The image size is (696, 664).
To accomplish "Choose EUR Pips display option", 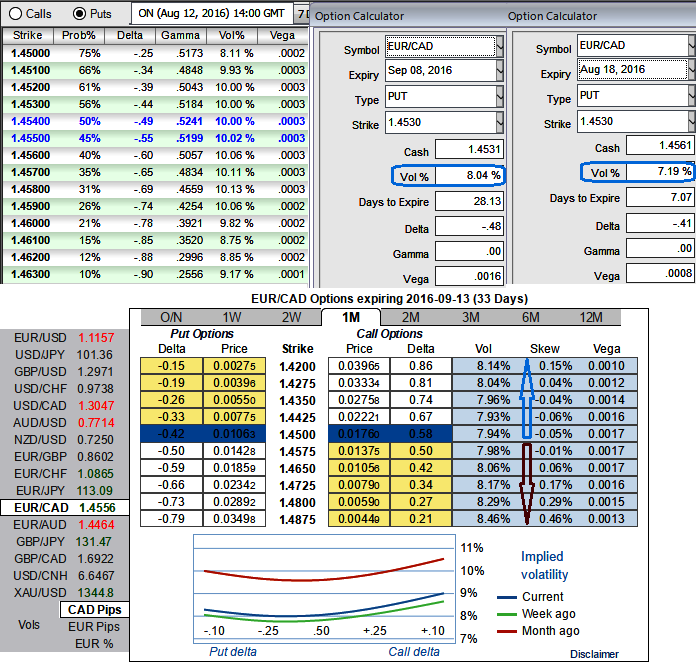I will click(x=94, y=626).
